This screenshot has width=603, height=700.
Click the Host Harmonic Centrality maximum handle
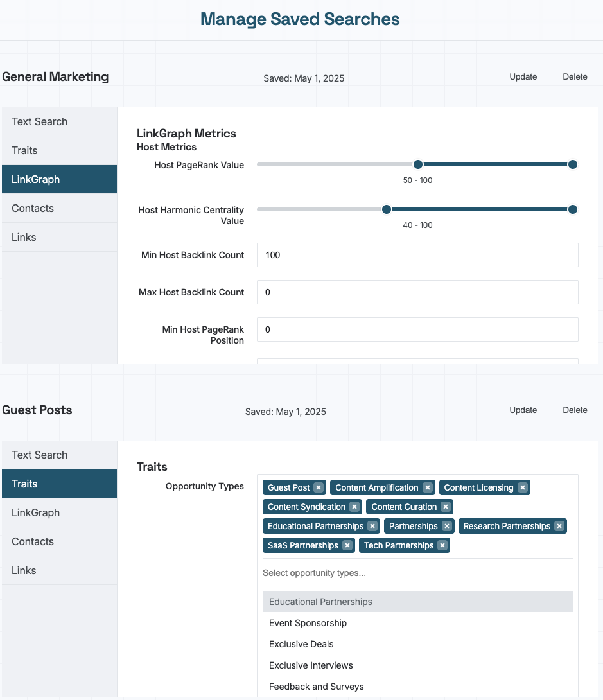point(573,209)
